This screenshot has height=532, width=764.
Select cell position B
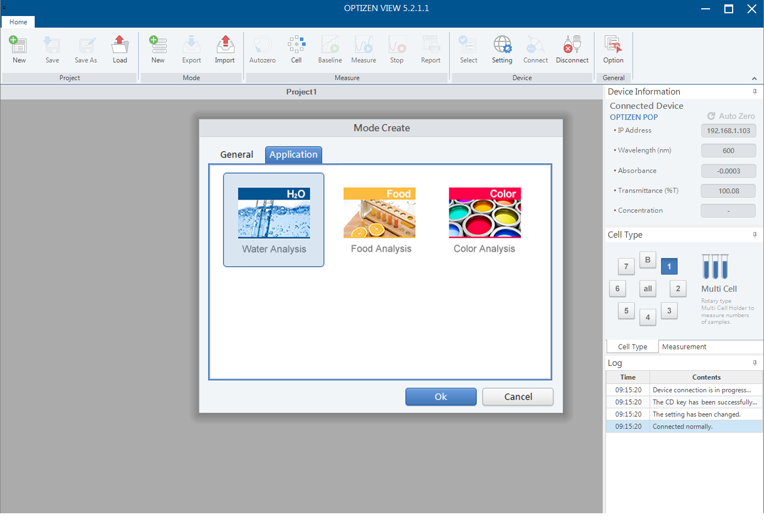click(x=648, y=260)
